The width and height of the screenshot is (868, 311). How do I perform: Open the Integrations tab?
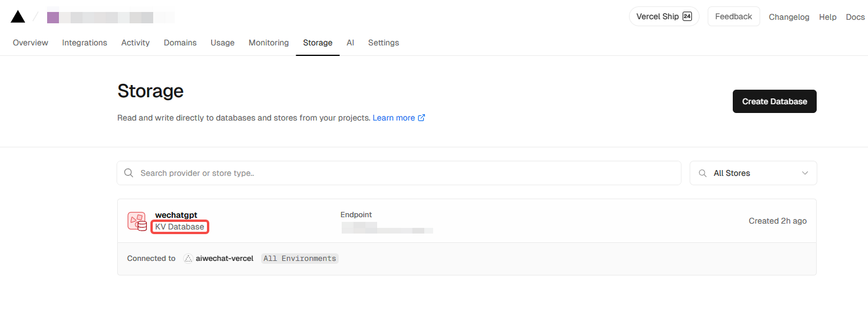point(85,43)
